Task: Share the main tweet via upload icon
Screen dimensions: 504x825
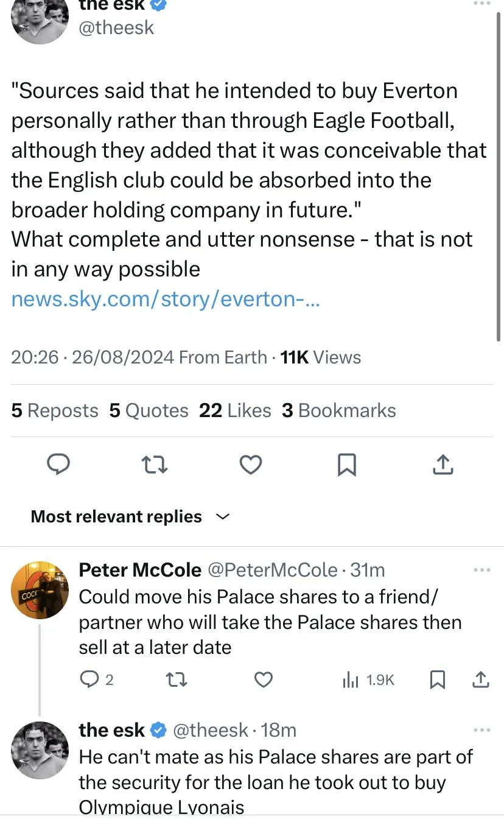Action: [x=443, y=465]
